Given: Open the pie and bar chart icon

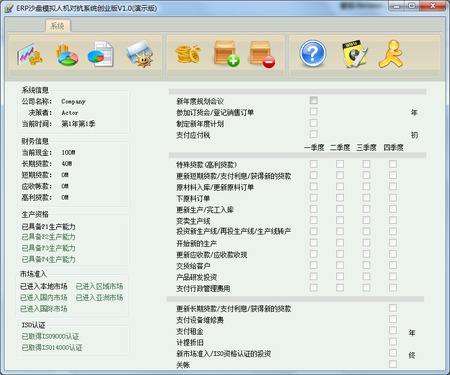Looking at the screenshot, I should 68,55.
